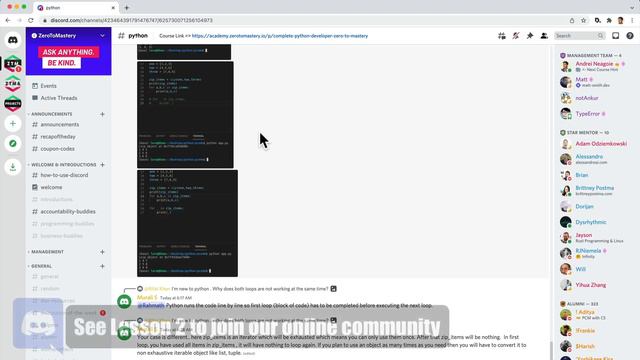
Task: Bookmark this page star icon
Action: (583, 20)
